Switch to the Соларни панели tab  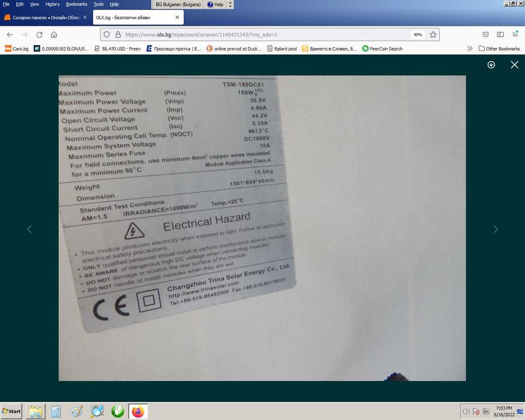[45, 17]
